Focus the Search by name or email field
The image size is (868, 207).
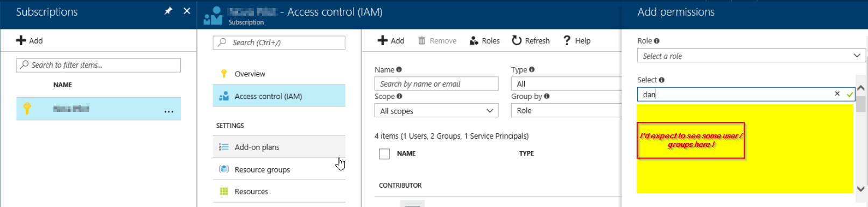pyautogui.click(x=436, y=84)
